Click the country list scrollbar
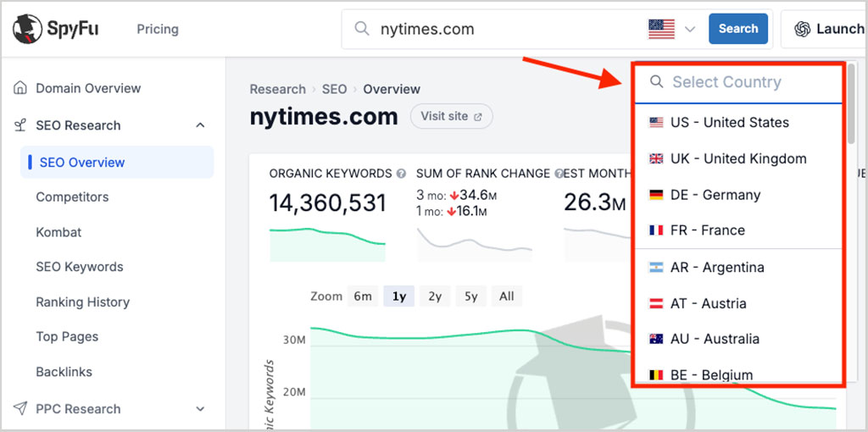The image size is (868, 432). (x=851, y=106)
